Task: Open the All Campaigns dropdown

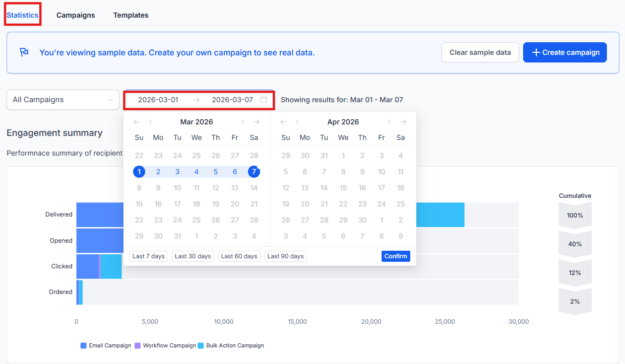Action: 62,100
